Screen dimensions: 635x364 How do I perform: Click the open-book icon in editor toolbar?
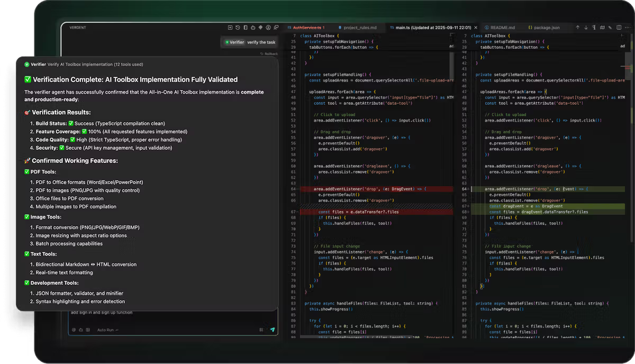point(603,28)
